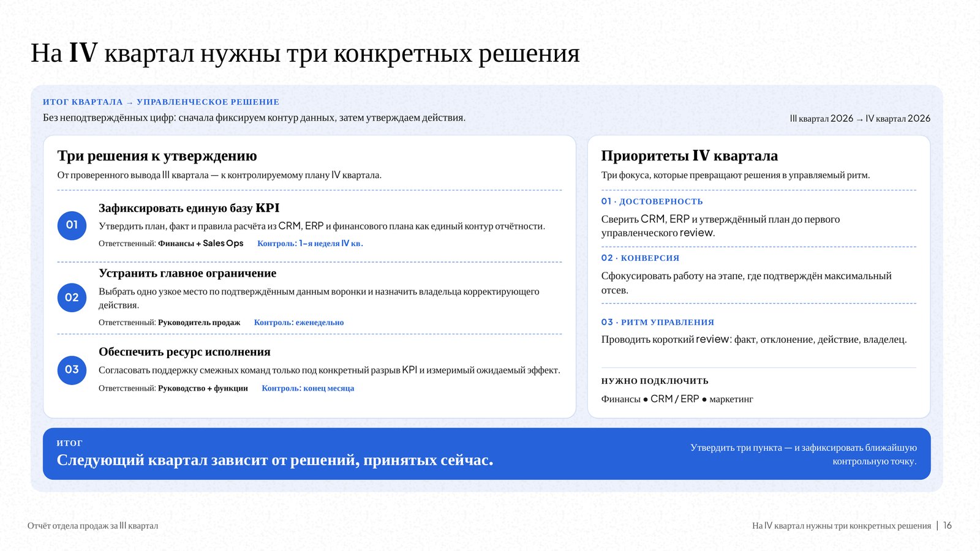Click the banner headline "Следующий квартал зависит от решений"
Image resolution: width=980 pixels, height=551 pixels.
[275, 460]
